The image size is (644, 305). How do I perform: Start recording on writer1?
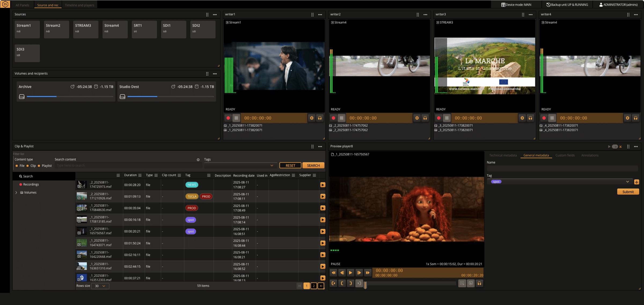(228, 118)
